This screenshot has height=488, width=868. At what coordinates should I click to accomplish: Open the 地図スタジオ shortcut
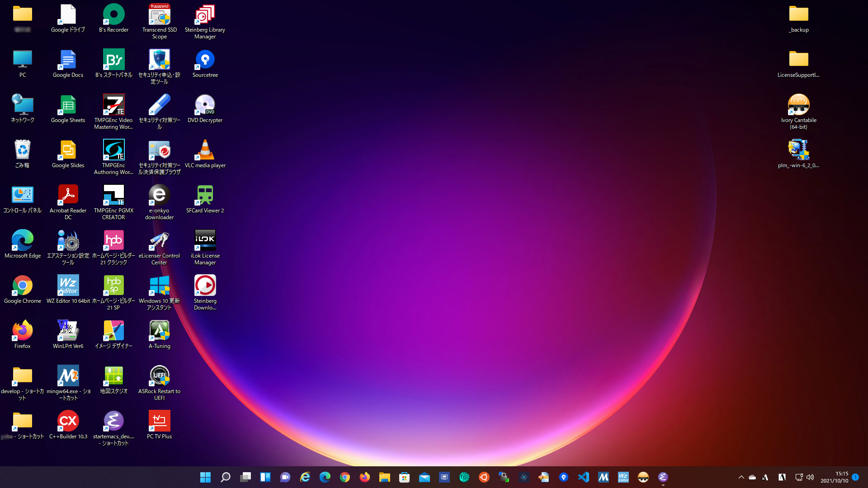coord(113,380)
